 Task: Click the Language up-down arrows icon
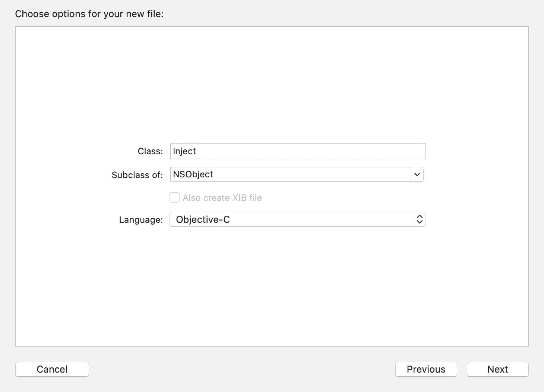(420, 219)
